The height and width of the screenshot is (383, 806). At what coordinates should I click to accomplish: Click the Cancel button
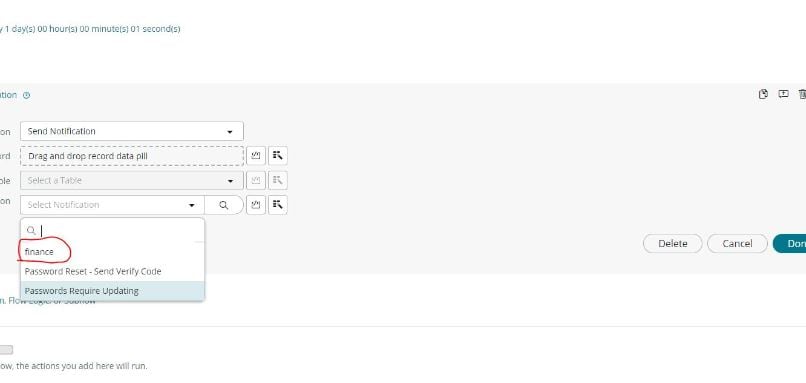[x=737, y=244]
